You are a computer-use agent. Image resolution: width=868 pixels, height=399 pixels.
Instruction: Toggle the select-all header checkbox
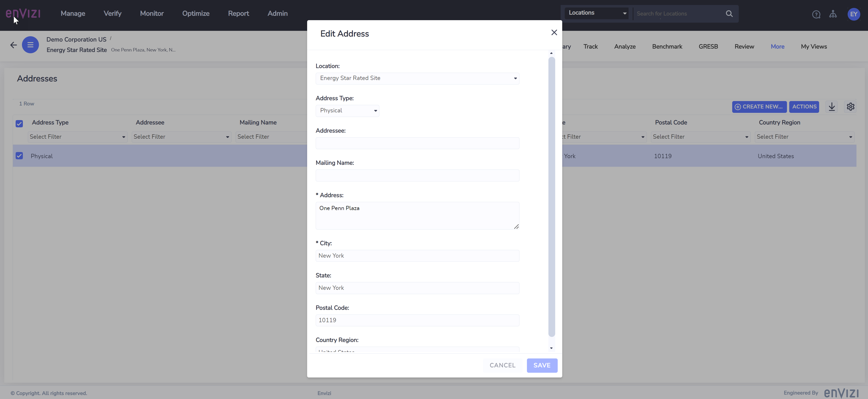tap(19, 123)
